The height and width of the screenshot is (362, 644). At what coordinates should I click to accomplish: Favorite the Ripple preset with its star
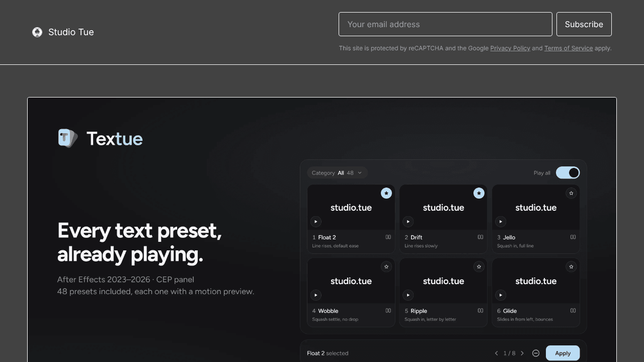479,266
